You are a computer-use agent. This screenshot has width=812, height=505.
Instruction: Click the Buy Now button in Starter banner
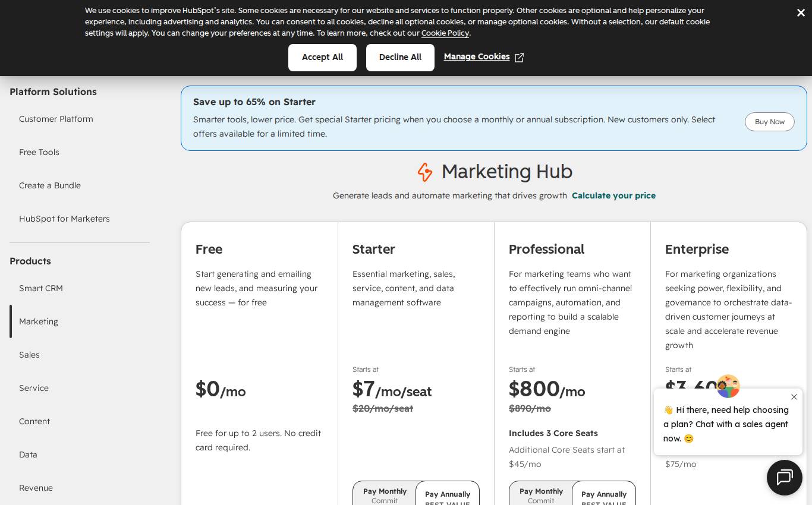click(x=770, y=122)
